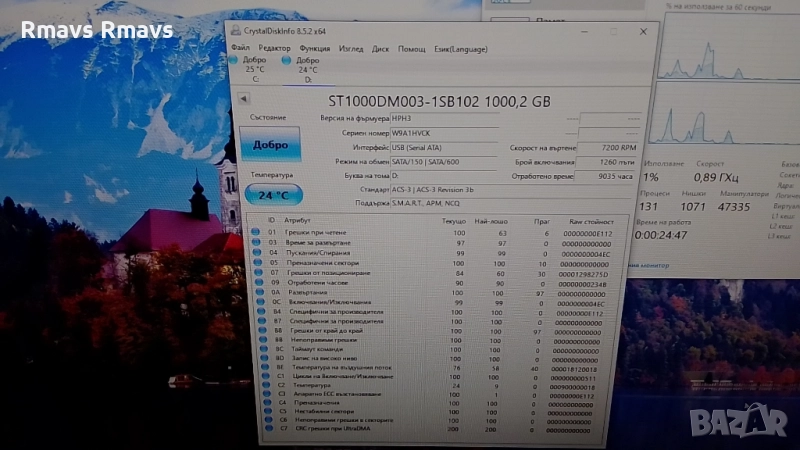Open the Файл menu
Image resolution: width=800 pixels, height=450 pixels.
click(x=240, y=48)
